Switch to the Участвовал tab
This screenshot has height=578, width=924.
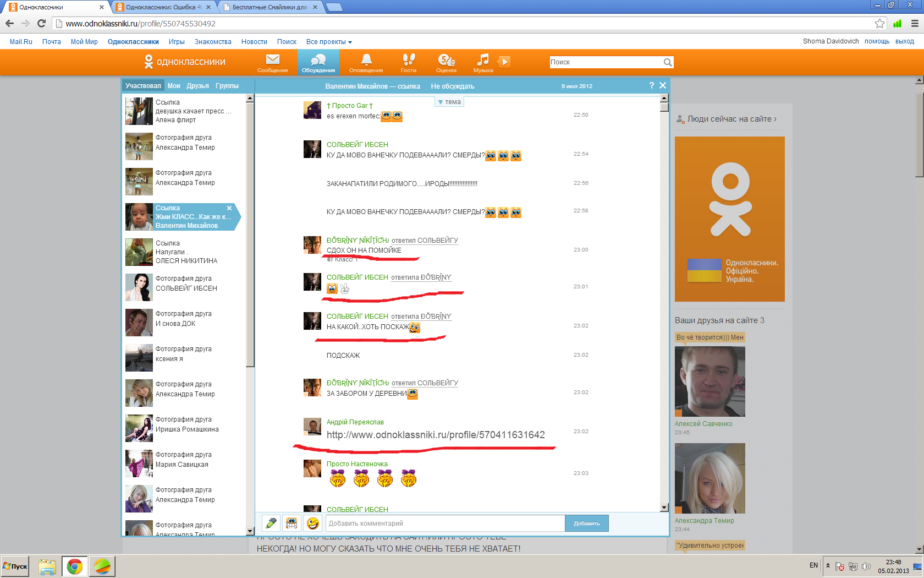143,86
